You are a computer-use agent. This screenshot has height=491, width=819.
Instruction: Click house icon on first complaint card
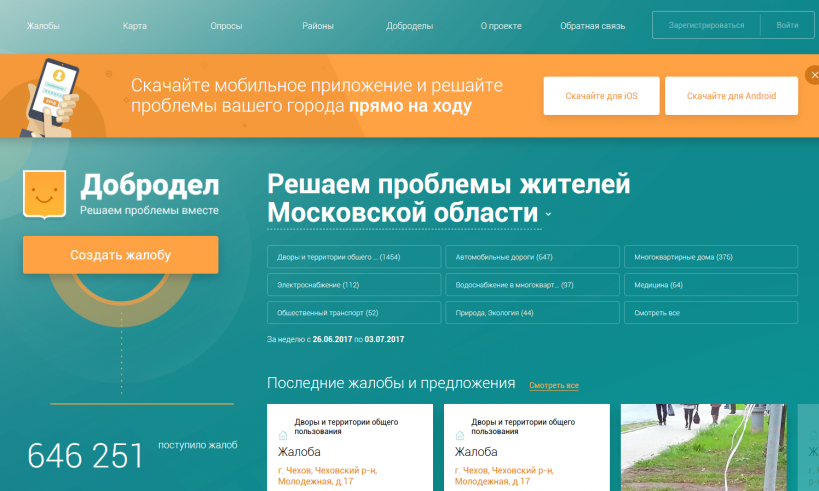click(283, 436)
